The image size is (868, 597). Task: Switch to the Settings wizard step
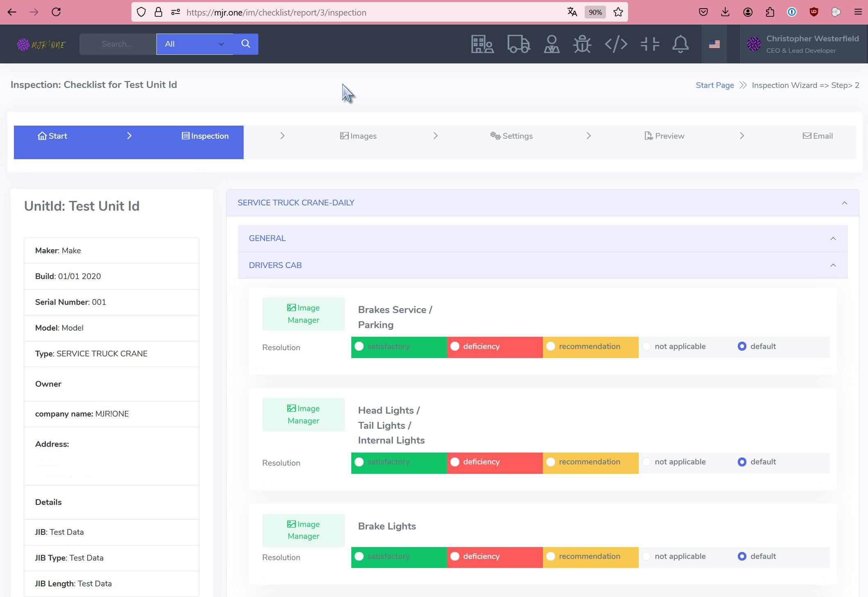tap(511, 136)
